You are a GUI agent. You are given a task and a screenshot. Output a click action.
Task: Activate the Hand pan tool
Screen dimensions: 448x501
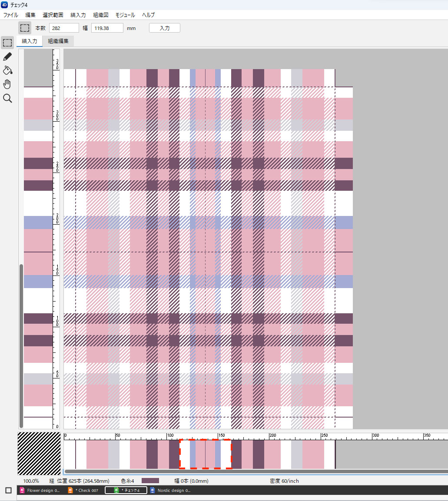pos(7,84)
